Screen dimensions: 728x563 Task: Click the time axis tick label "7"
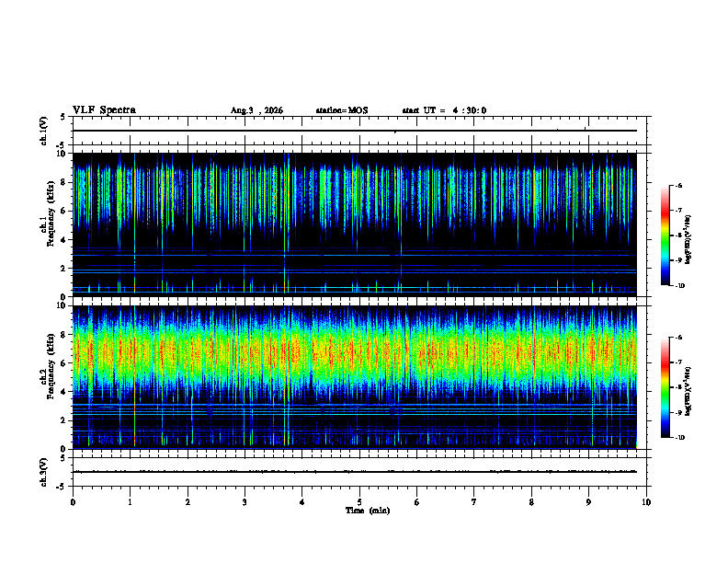point(474,502)
